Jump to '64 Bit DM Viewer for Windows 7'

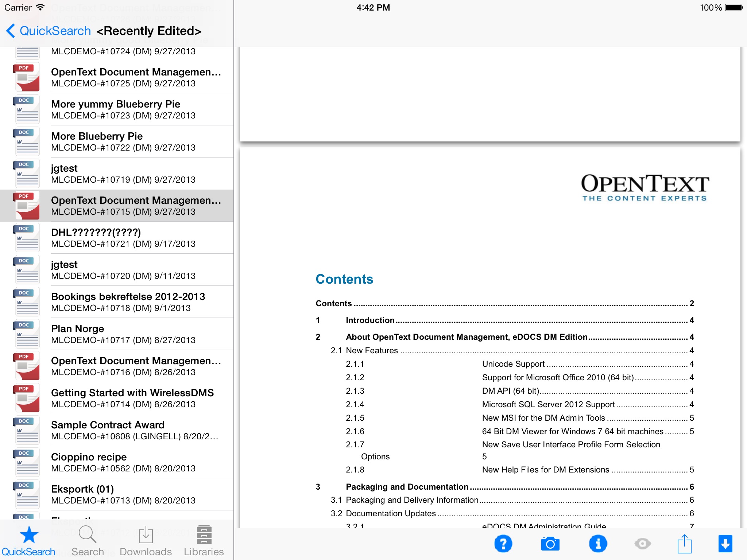coord(520,431)
